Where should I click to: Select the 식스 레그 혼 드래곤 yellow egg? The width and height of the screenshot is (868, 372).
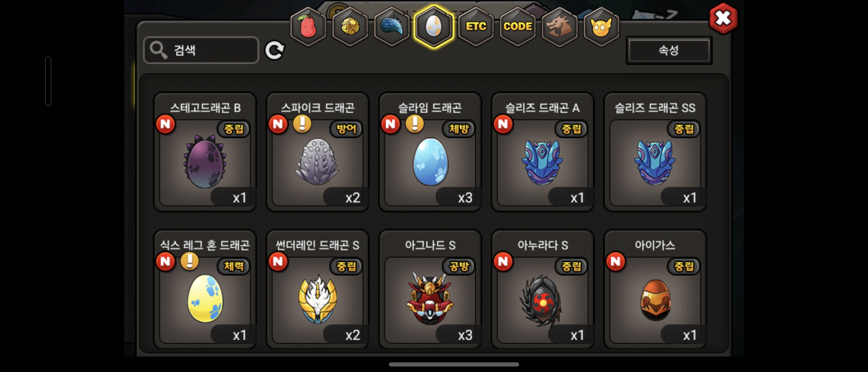(205, 289)
